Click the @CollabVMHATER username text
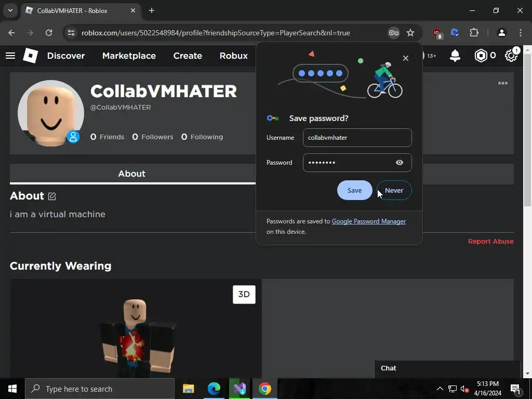The width and height of the screenshot is (532, 399). 121,107
